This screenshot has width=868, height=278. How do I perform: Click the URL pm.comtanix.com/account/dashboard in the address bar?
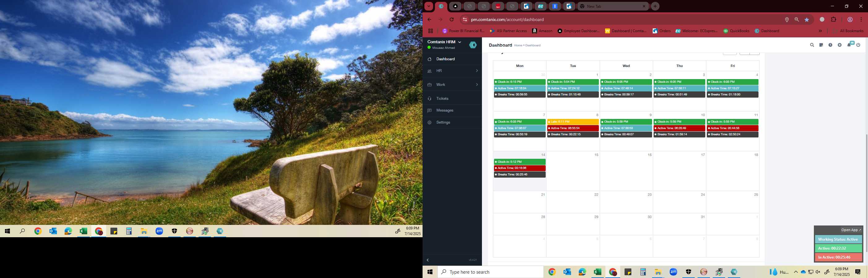click(x=507, y=19)
